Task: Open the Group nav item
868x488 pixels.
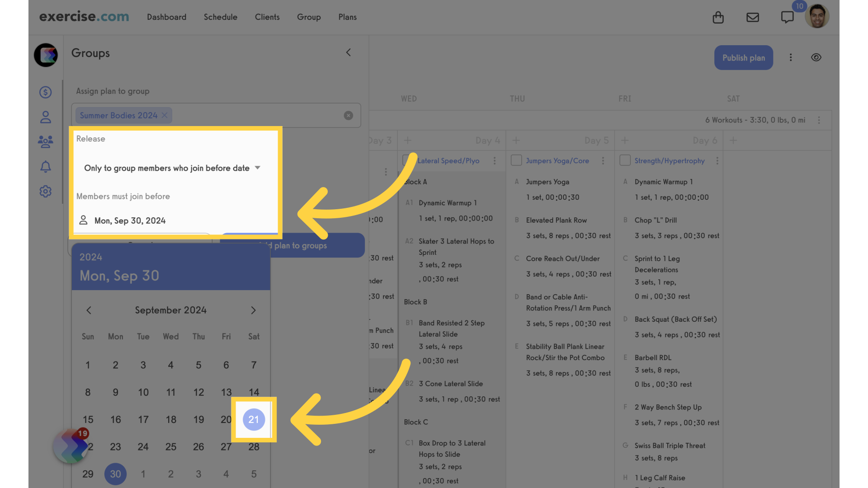Action: [309, 17]
